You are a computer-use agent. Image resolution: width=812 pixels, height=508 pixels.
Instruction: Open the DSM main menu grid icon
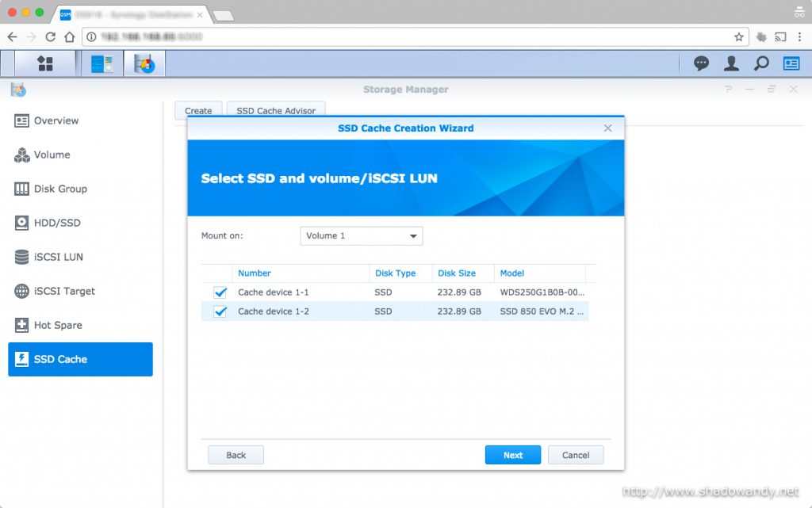(x=45, y=63)
